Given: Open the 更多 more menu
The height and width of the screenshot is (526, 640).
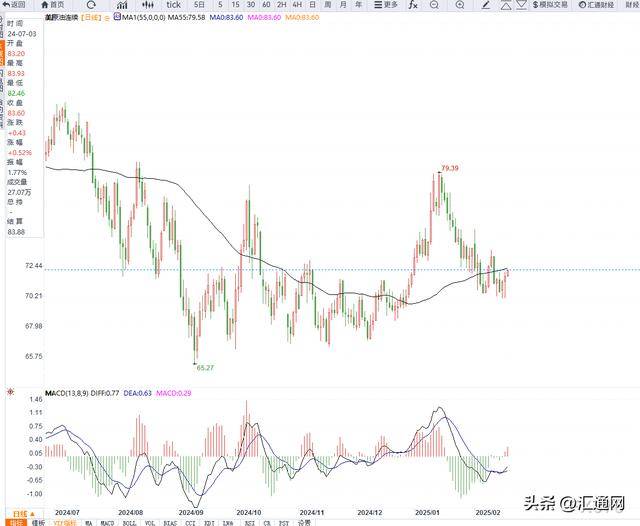Looking at the screenshot, I should click(386, 5).
